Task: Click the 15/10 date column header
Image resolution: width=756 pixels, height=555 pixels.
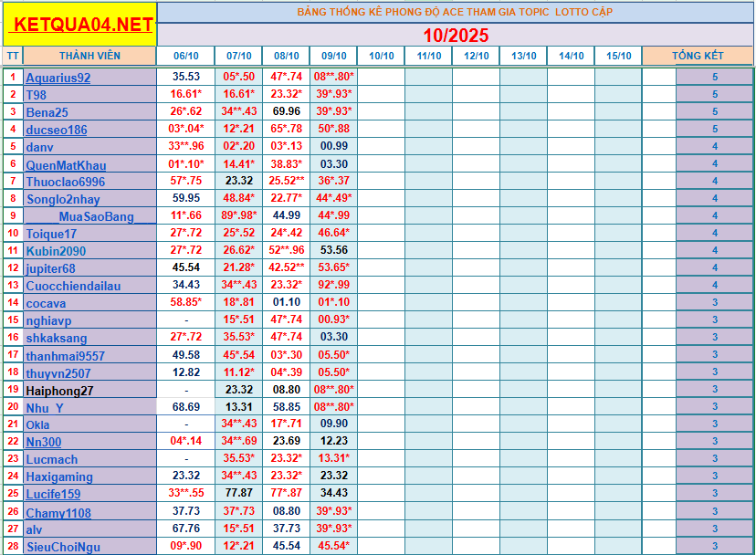Action: click(x=618, y=56)
